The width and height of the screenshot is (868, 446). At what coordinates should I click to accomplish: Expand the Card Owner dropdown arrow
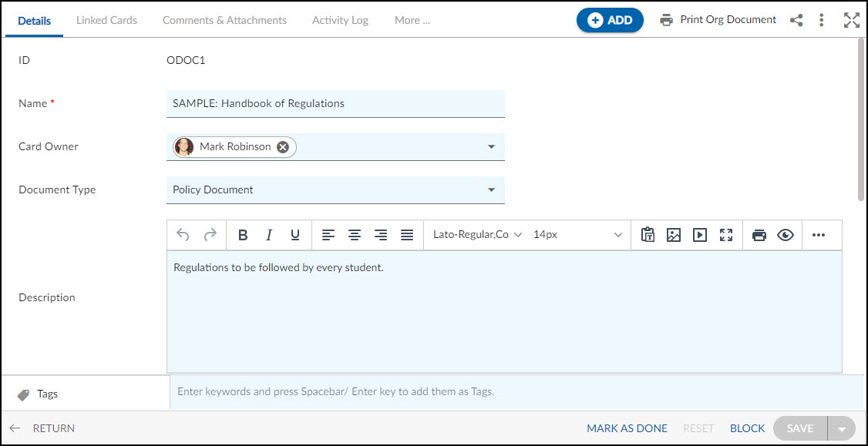coord(490,146)
